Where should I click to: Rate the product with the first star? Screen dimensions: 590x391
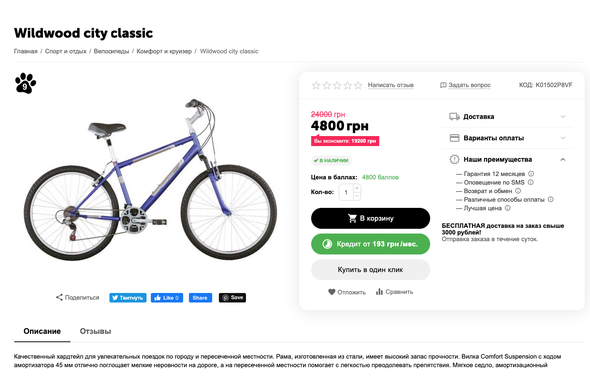tap(316, 85)
